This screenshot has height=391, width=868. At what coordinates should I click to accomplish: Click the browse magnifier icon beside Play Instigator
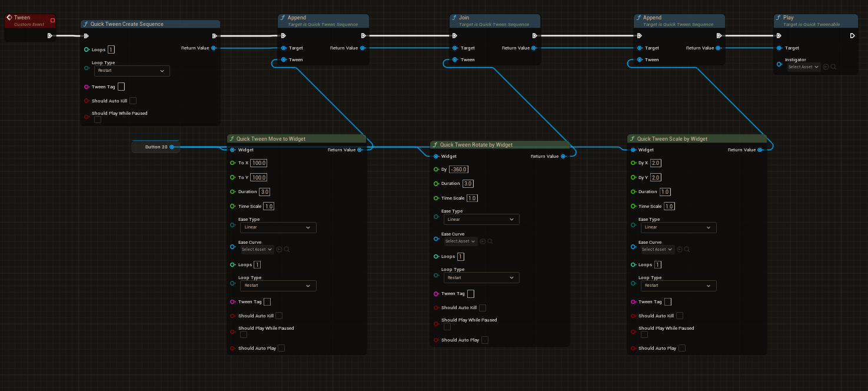click(x=833, y=67)
